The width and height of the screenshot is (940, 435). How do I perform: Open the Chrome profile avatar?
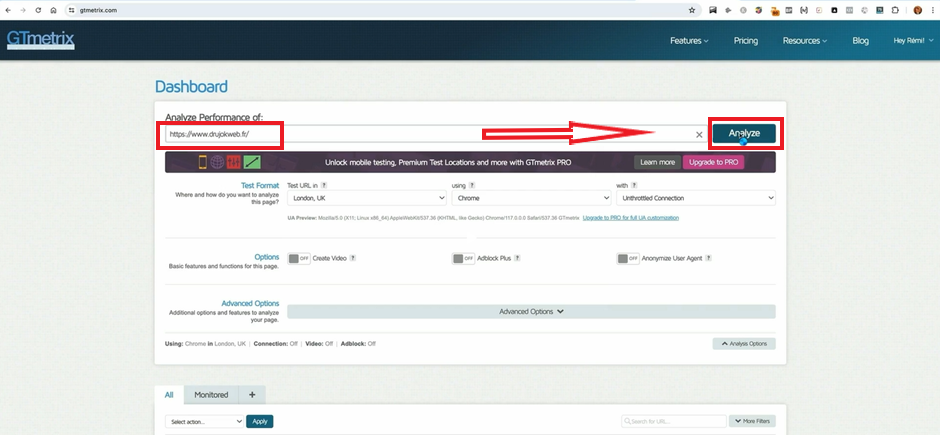tap(917, 10)
